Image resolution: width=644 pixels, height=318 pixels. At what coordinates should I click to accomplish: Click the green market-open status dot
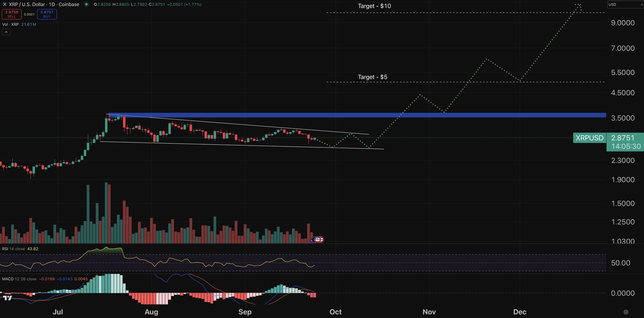[86, 4]
